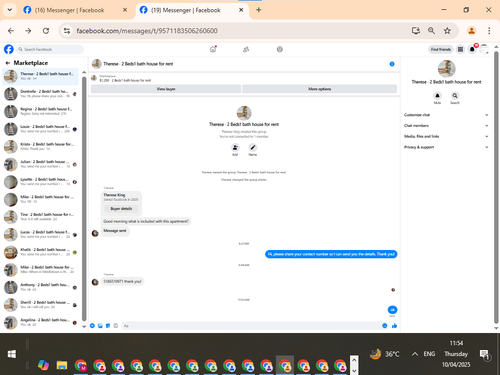This screenshot has width=500, height=375.
Task: Click the Search icon in the chat panel
Action: pos(455,96)
